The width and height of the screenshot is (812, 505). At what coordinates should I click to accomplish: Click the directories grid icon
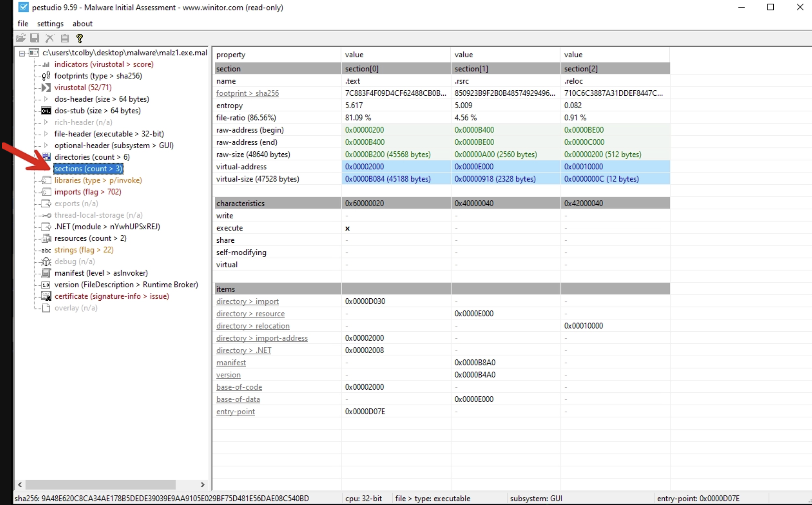pyautogui.click(x=46, y=157)
